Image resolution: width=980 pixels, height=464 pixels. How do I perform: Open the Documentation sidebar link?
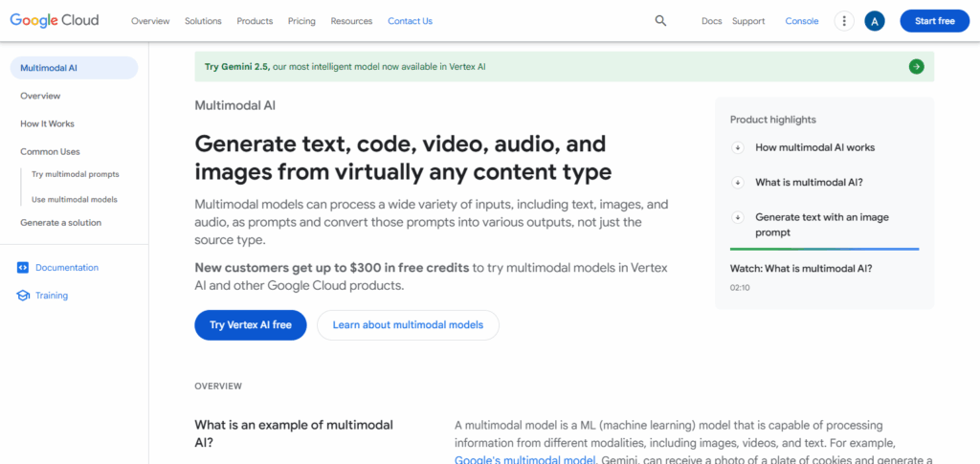(x=67, y=267)
